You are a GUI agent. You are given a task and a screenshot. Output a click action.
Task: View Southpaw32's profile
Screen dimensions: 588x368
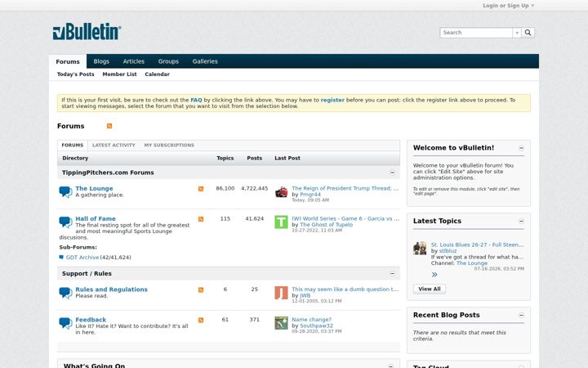pos(316,325)
